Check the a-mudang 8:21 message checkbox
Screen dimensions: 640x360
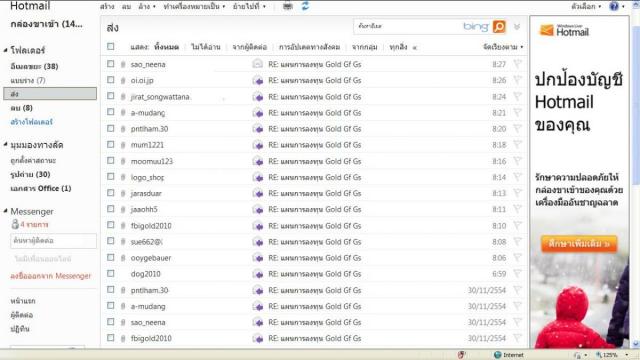[x=111, y=112]
